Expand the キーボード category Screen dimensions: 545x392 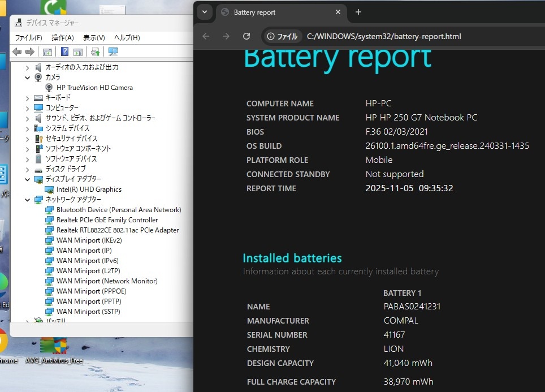[27, 98]
